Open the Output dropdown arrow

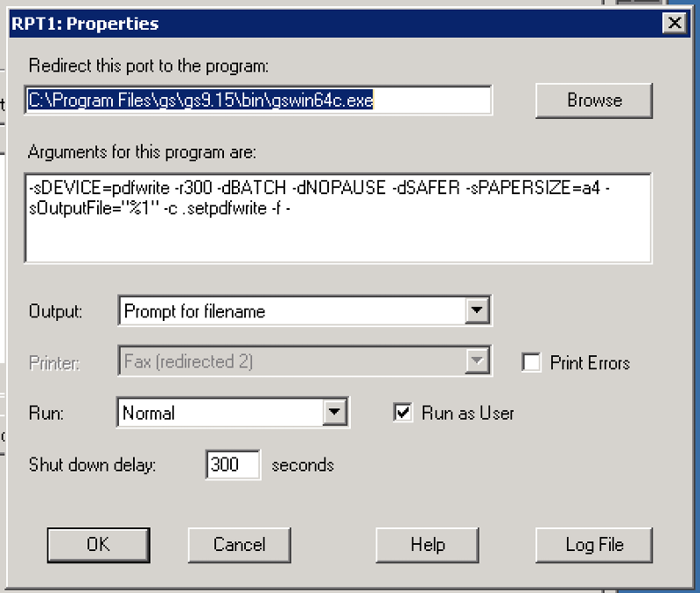pyautogui.click(x=478, y=310)
